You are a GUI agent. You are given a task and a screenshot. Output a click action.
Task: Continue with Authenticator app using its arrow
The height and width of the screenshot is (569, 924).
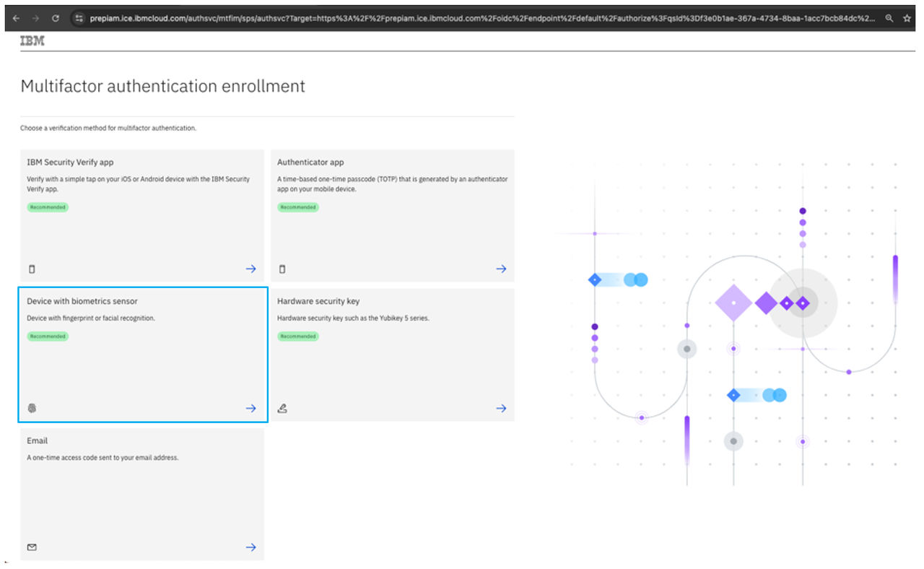[x=501, y=269]
